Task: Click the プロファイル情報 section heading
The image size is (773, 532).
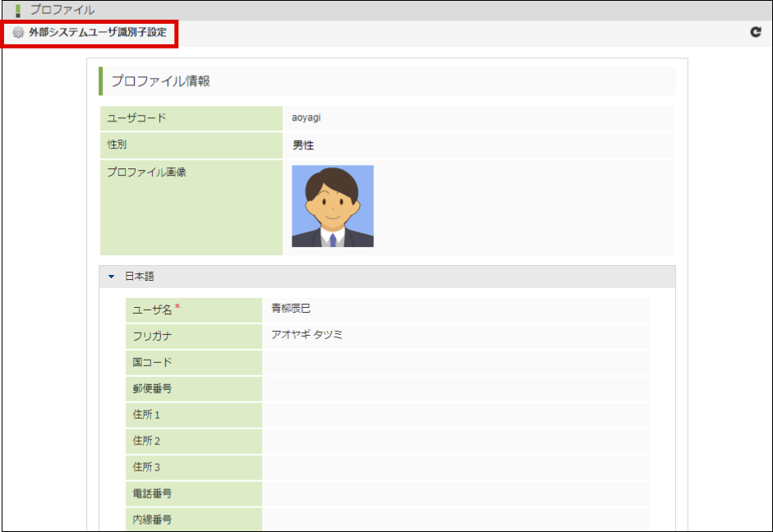Action: (161, 81)
